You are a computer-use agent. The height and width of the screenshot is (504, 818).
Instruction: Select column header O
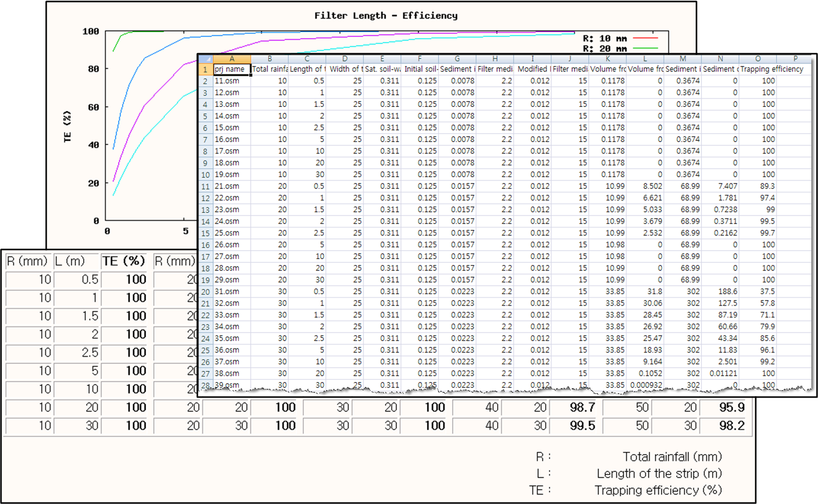pyautogui.click(x=757, y=59)
